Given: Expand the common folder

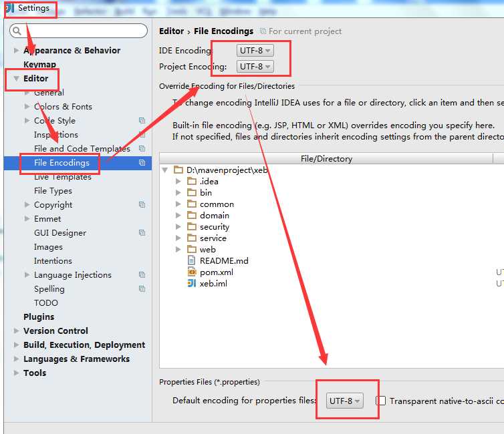Looking at the screenshot, I should pyautogui.click(x=178, y=204).
